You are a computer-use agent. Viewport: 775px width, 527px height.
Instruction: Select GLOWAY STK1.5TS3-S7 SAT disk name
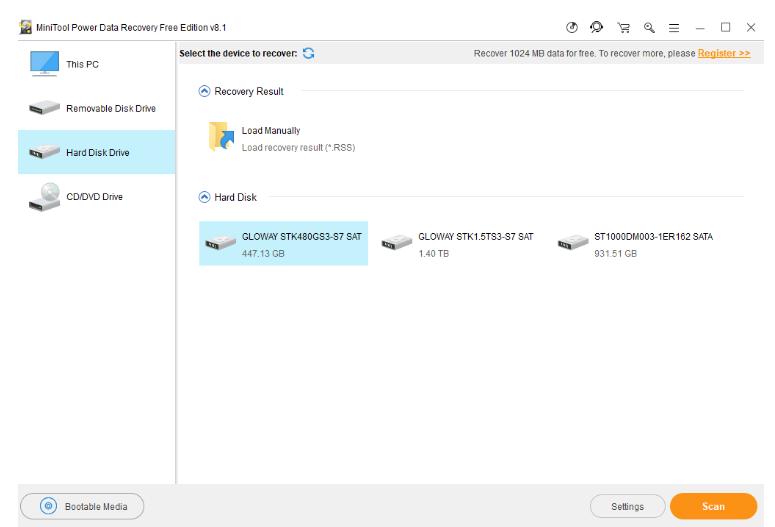(475, 237)
